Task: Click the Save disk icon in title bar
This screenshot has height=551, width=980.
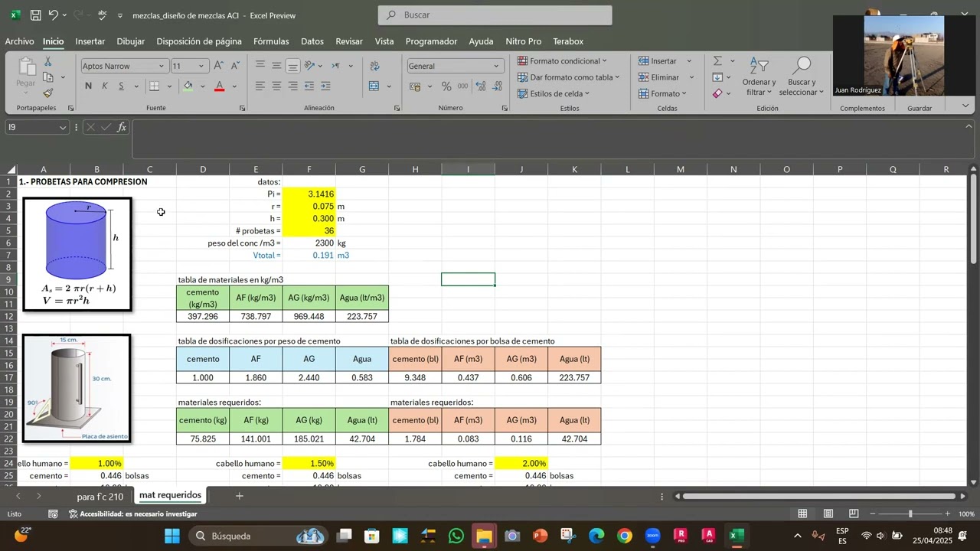Action: pyautogui.click(x=35, y=15)
